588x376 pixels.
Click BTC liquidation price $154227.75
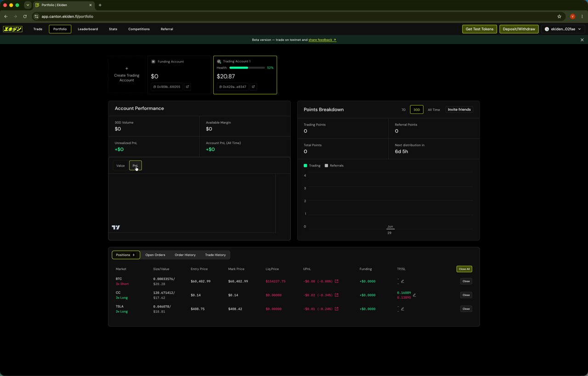coord(276,281)
